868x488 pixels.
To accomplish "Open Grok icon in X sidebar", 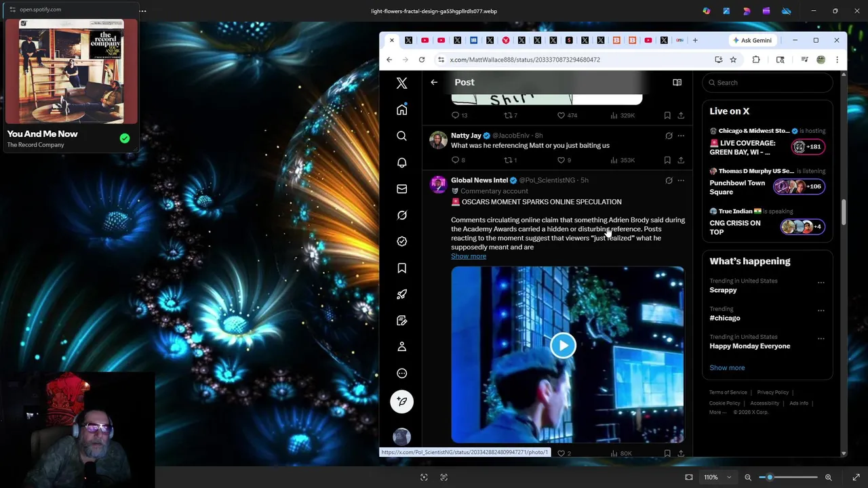I will click(401, 216).
